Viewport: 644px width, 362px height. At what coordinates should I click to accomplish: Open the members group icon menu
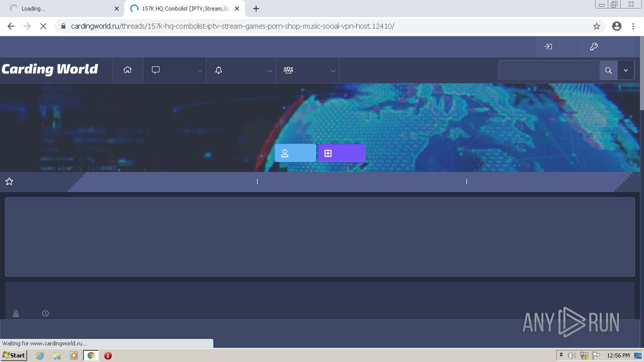(x=288, y=70)
